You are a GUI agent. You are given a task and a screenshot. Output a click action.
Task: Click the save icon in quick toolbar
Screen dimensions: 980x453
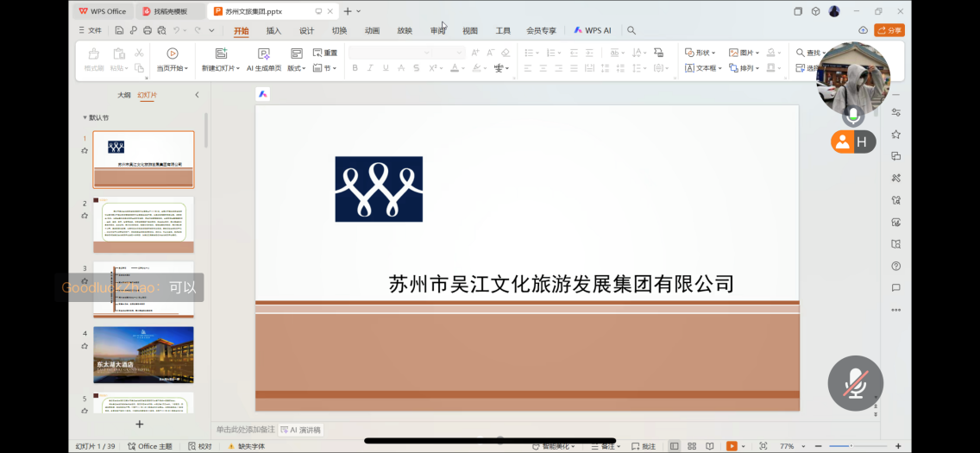[119, 30]
